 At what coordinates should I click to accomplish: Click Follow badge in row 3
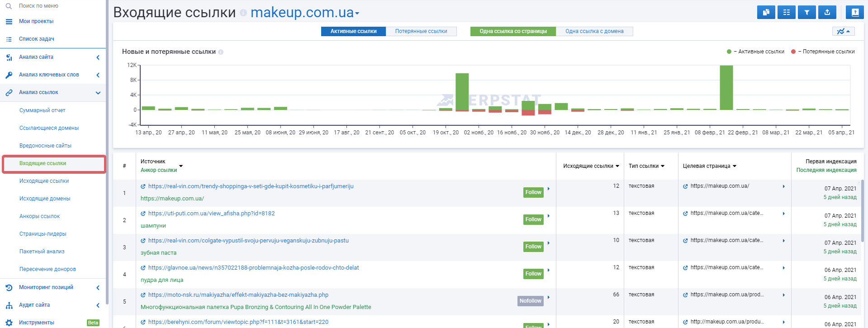tap(533, 247)
